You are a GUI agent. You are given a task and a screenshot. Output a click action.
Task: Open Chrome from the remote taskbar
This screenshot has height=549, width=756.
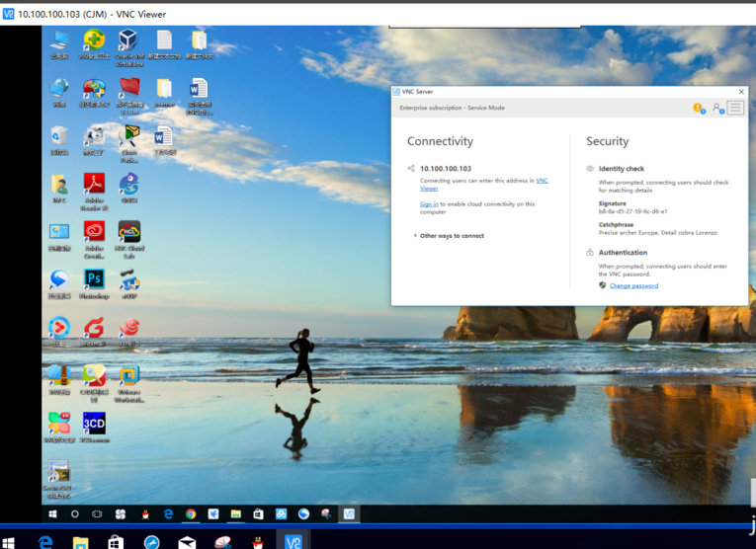[191, 514]
